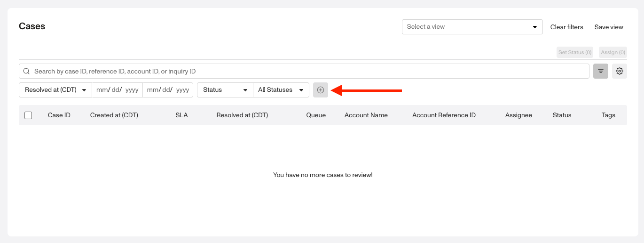Click the Assign (0) button

click(x=613, y=52)
